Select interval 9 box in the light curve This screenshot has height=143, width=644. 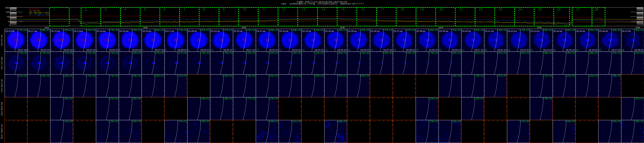229,17
